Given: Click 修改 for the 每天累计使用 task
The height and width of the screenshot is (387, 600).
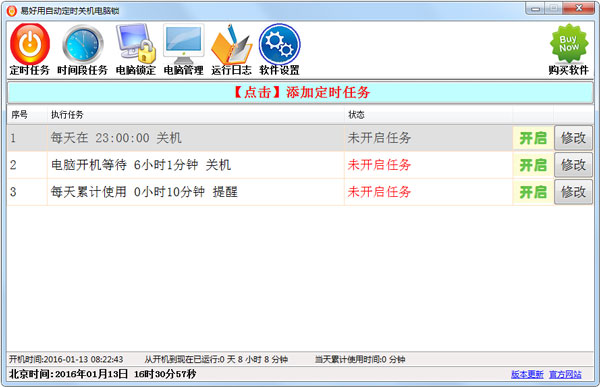Looking at the screenshot, I should pos(573,192).
